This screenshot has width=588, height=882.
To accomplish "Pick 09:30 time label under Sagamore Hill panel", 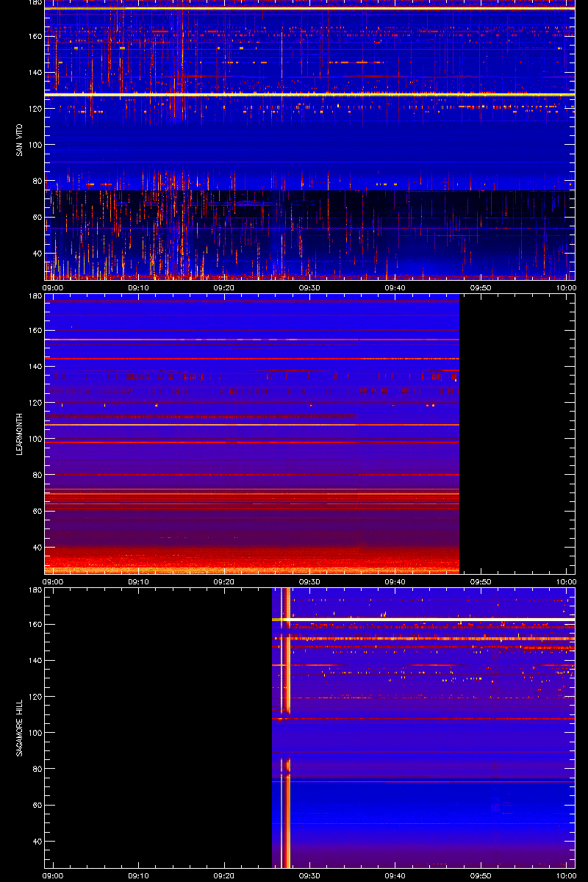I will point(309,875).
